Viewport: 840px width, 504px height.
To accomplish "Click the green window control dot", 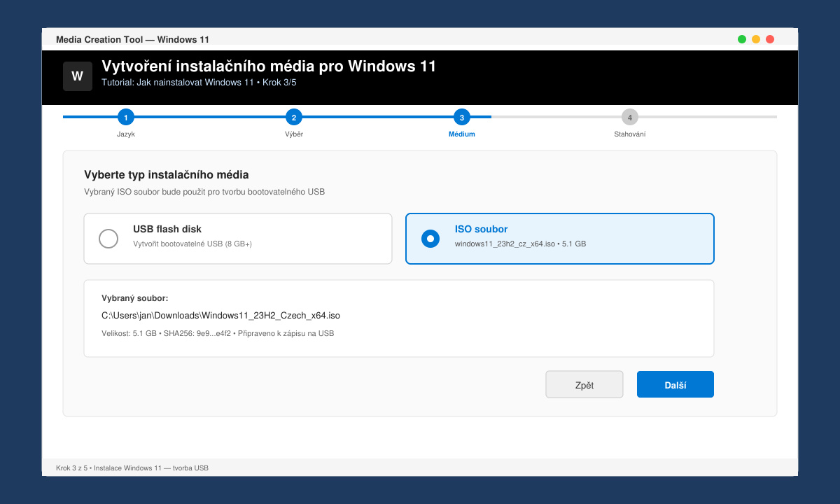I will pyautogui.click(x=742, y=39).
